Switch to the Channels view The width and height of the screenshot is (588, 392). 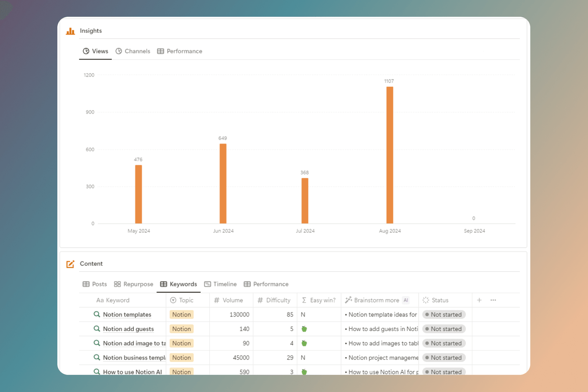pyautogui.click(x=133, y=51)
